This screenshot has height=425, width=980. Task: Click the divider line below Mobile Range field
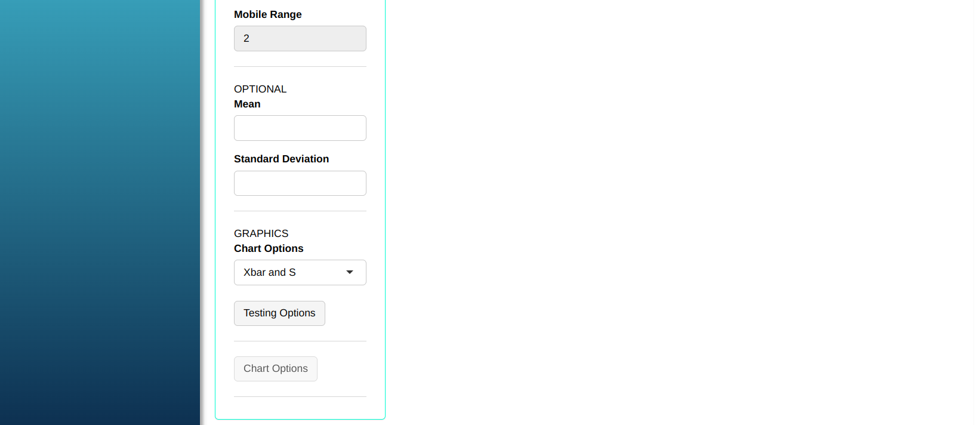300,66
